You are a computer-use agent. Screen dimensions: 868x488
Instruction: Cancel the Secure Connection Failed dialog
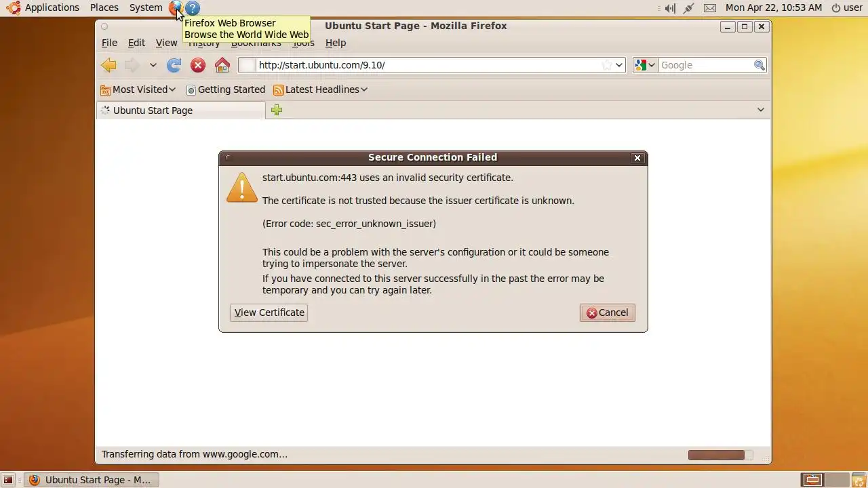(x=608, y=312)
